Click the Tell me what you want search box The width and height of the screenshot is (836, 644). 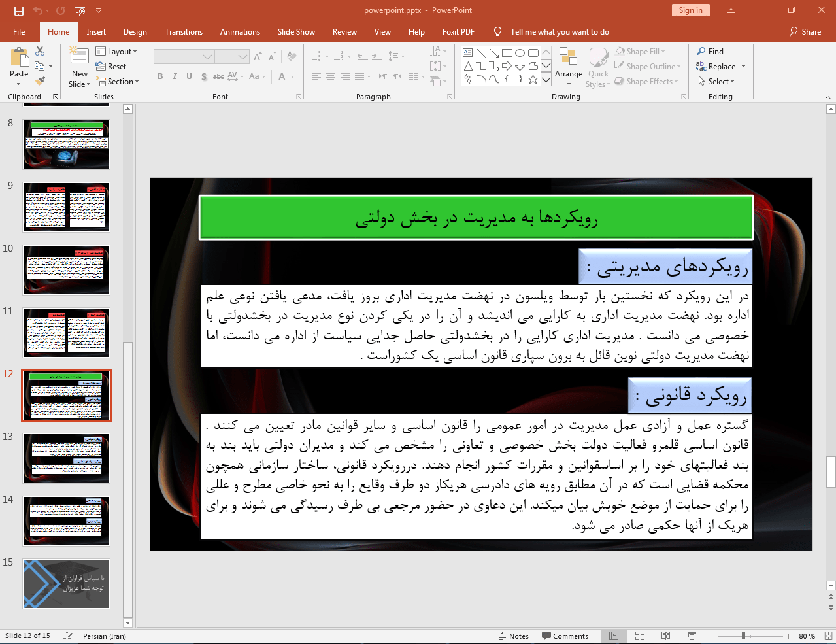point(560,32)
